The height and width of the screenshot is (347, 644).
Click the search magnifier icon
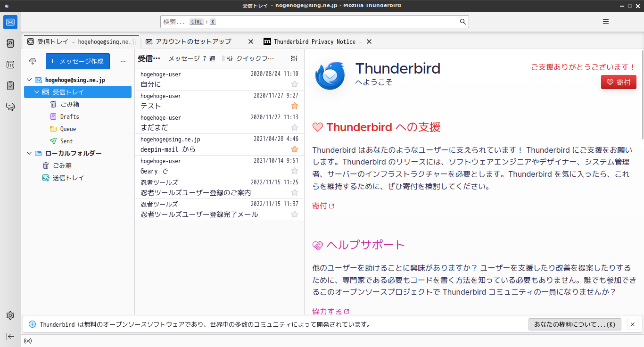point(463,22)
